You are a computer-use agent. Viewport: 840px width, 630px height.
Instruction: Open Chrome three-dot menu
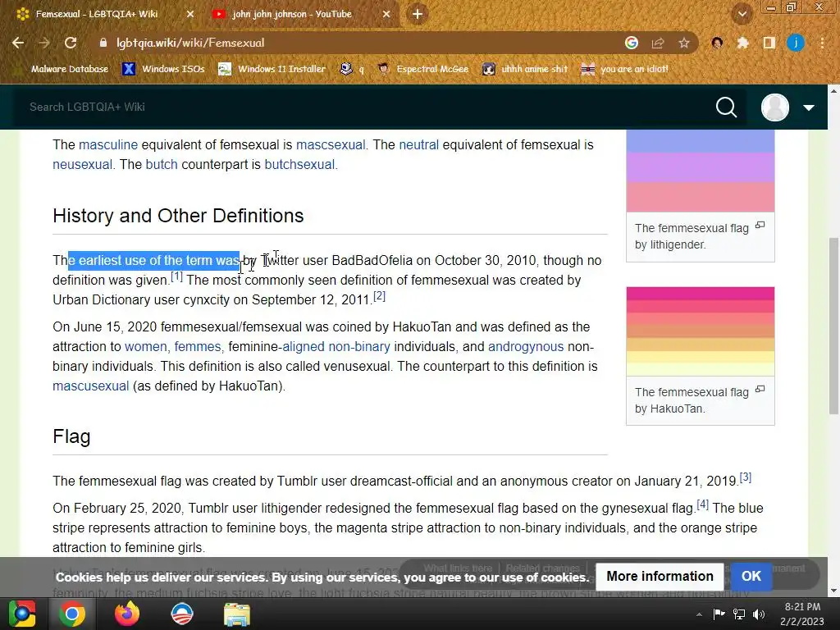coord(822,43)
